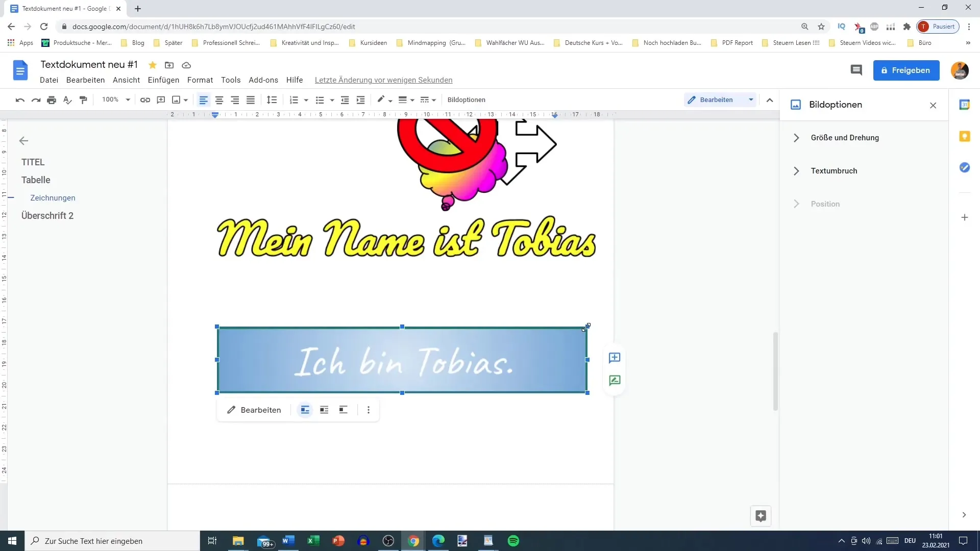This screenshot has height=551, width=980.
Task: Click the more options icon on image toolbar
Action: [369, 410]
